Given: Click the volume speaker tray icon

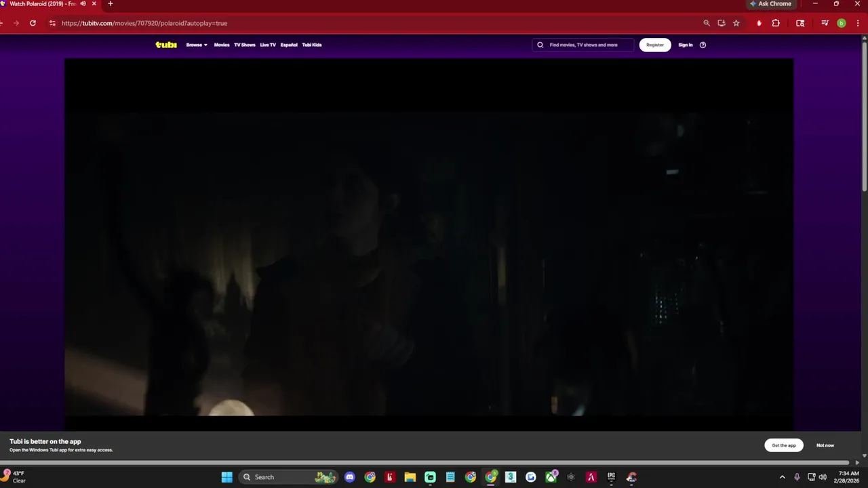Looking at the screenshot, I should click(x=823, y=477).
